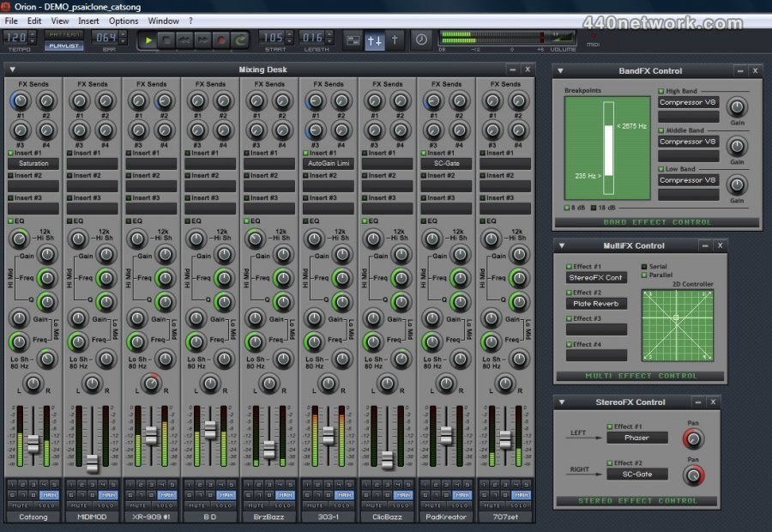
Task: Click the fast-forward transport button
Action: point(202,40)
